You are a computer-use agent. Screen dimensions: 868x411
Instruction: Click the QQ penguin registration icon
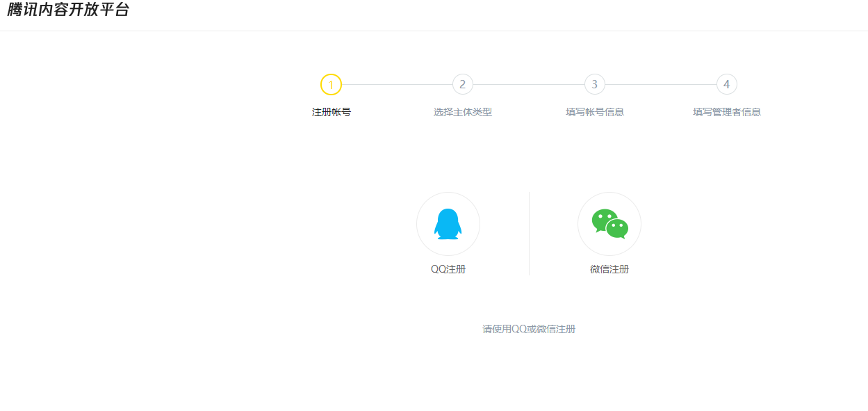(x=448, y=224)
